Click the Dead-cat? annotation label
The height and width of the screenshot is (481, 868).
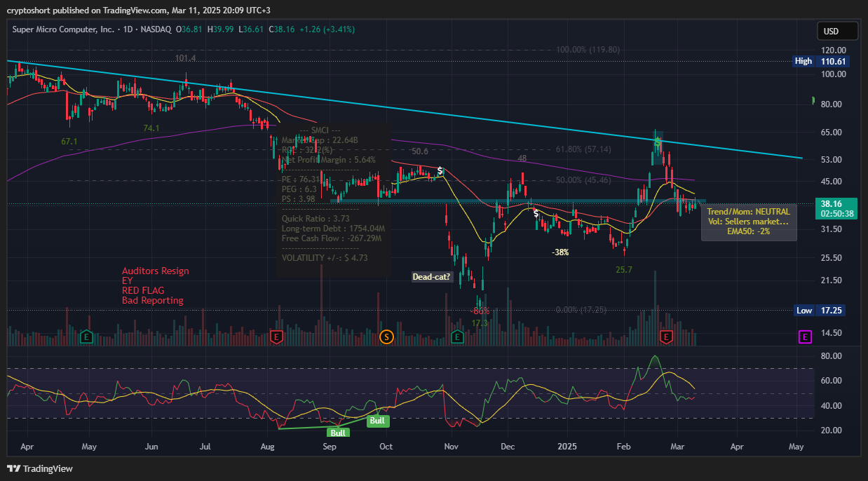[x=431, y=276]
